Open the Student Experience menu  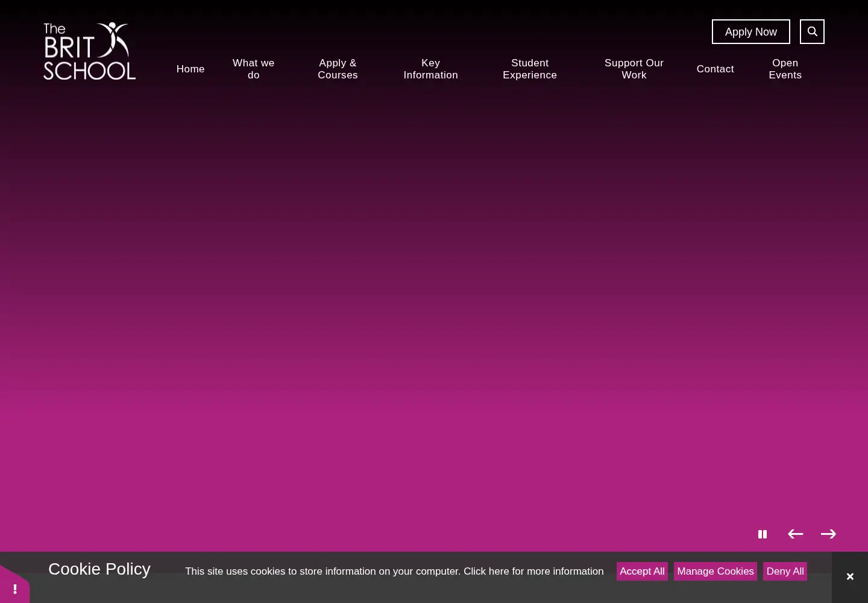(530, 69)
